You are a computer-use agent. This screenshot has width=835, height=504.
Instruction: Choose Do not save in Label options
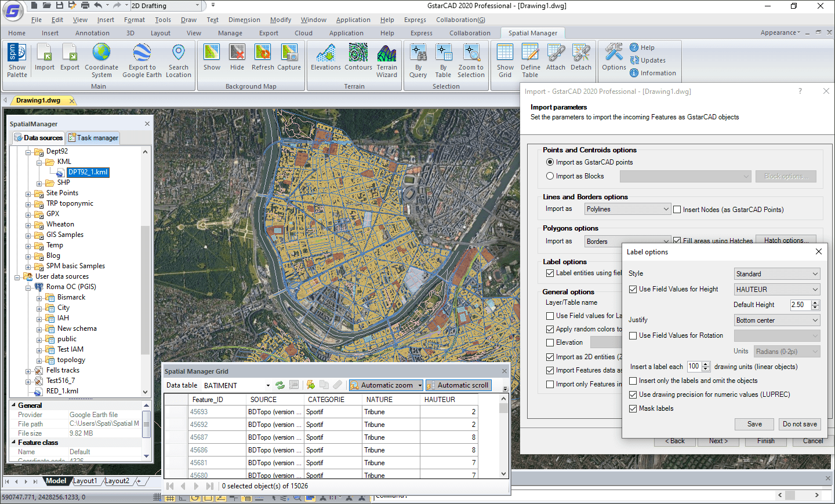[800, 424]
